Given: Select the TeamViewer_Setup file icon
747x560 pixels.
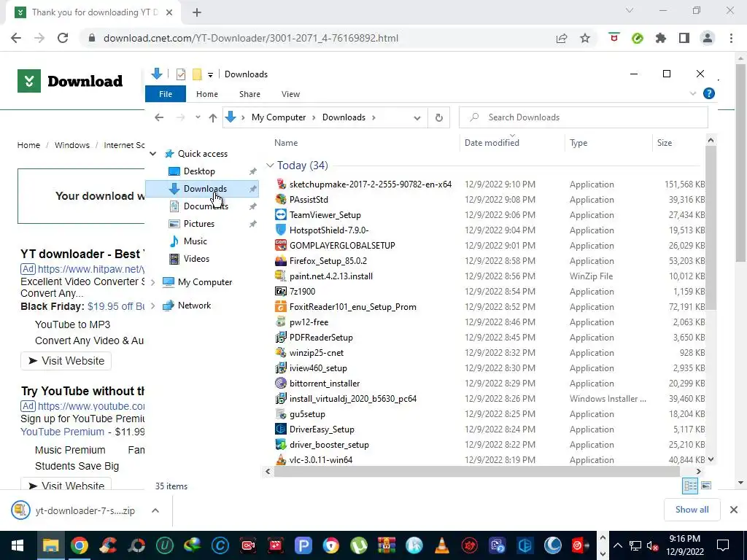Looking at the screenshot, I should coord(281,215).
